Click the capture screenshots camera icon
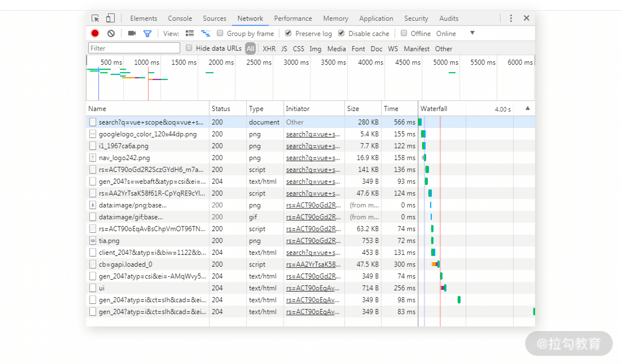621x364 pixels. tap(132, 33)
